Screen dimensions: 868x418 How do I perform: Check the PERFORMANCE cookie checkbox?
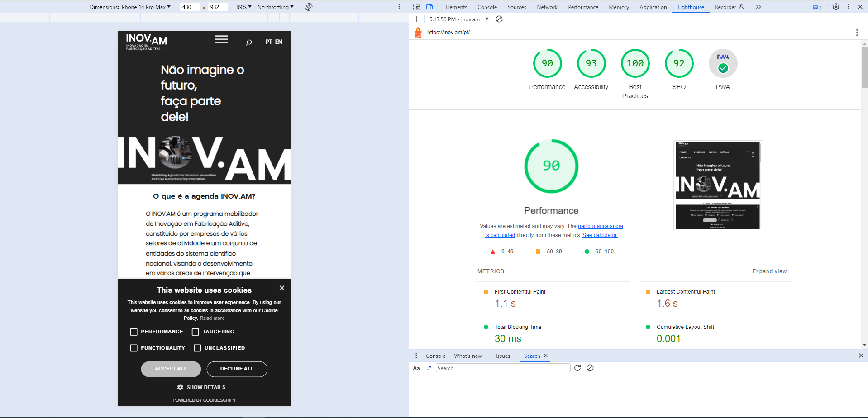[134, 332]
